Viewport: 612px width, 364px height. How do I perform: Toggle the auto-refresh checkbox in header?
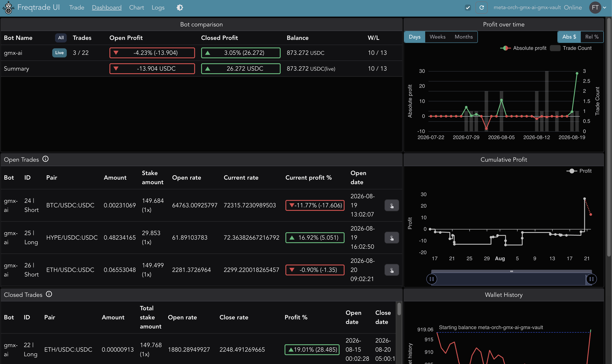point(468,8)
